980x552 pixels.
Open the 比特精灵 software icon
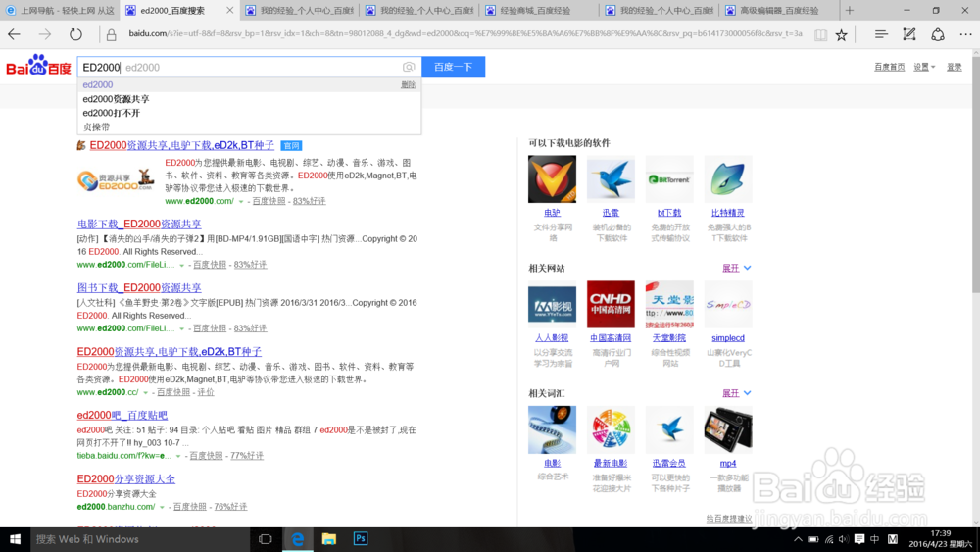(x=728, y=179)
